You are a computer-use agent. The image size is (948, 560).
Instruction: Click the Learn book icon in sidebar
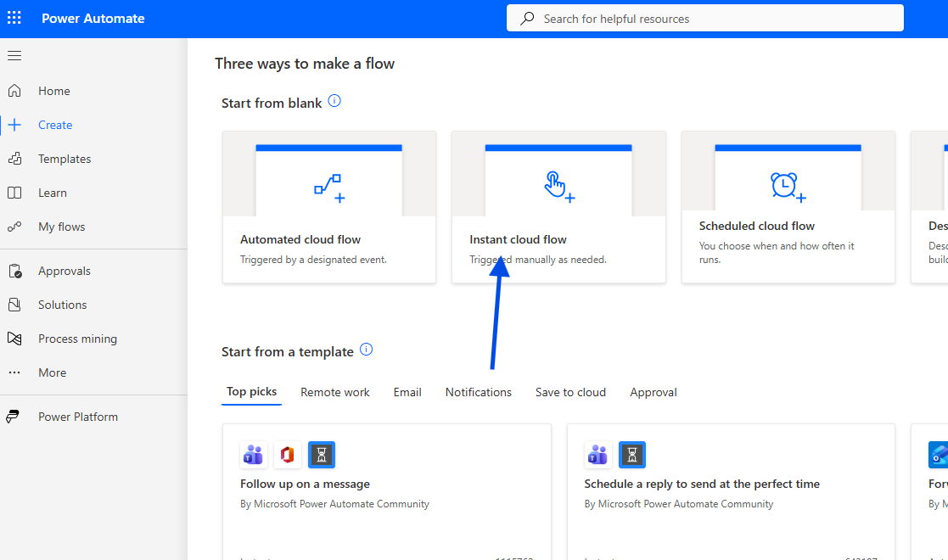(x=14, y=193)
